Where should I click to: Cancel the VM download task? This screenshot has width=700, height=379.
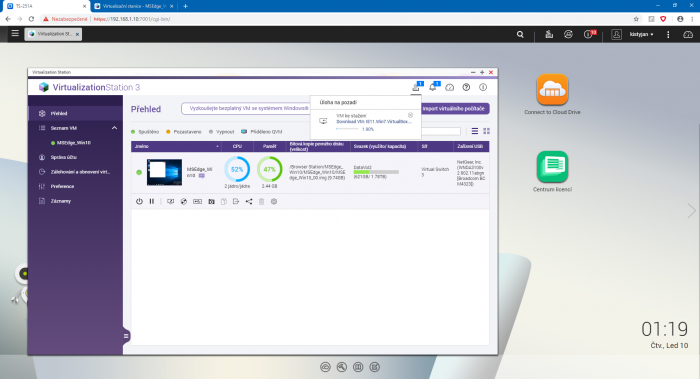coord(410,115)
